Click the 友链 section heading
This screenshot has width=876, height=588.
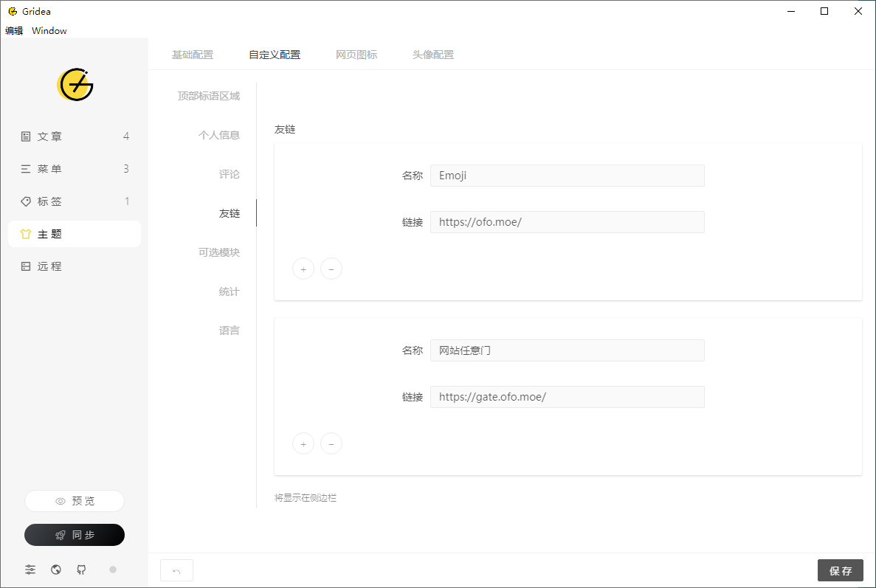pyautogui.click(x=285, y=130)
